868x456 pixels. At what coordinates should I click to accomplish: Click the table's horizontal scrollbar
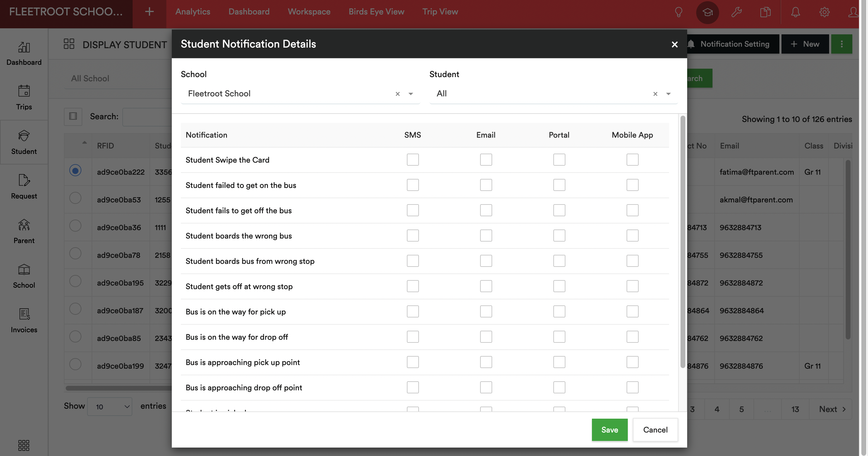pyautogui.click(x=119, y=388)
